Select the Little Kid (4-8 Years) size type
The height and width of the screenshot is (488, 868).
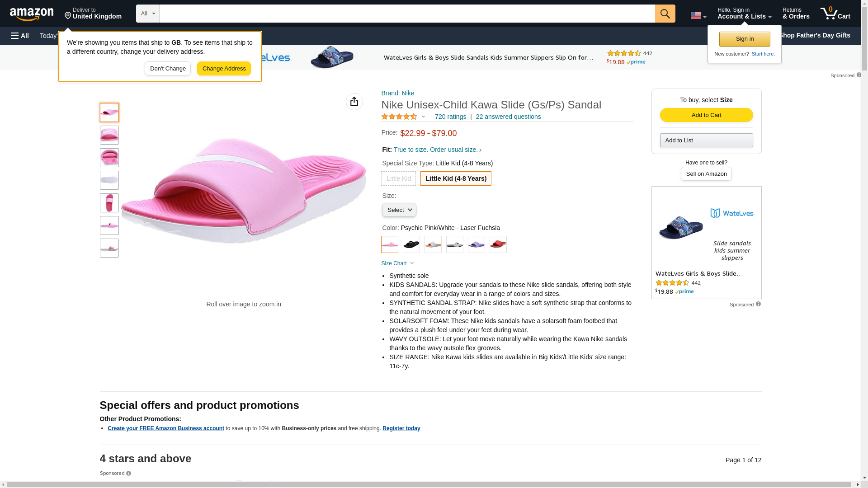tap(456, 178)
